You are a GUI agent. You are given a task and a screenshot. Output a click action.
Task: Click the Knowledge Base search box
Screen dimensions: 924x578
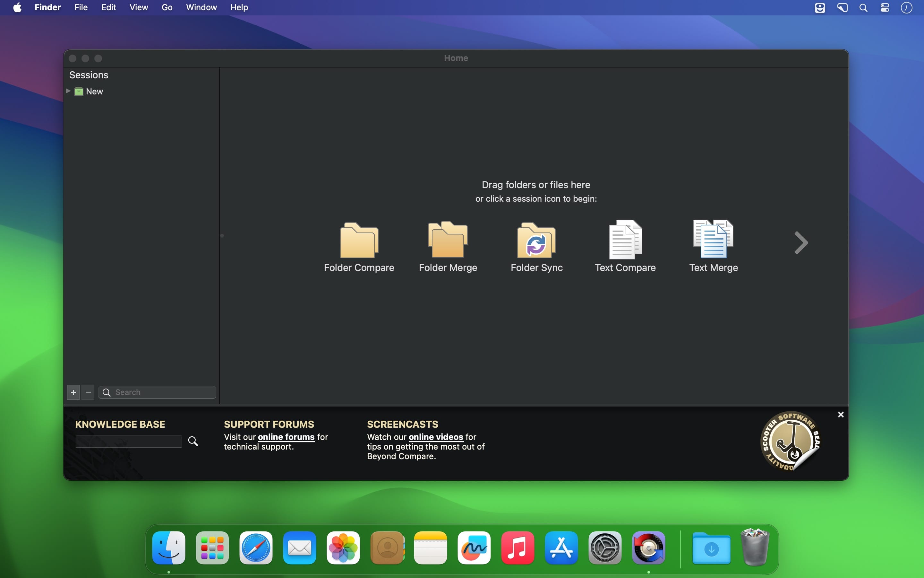(x=128, y=441)
